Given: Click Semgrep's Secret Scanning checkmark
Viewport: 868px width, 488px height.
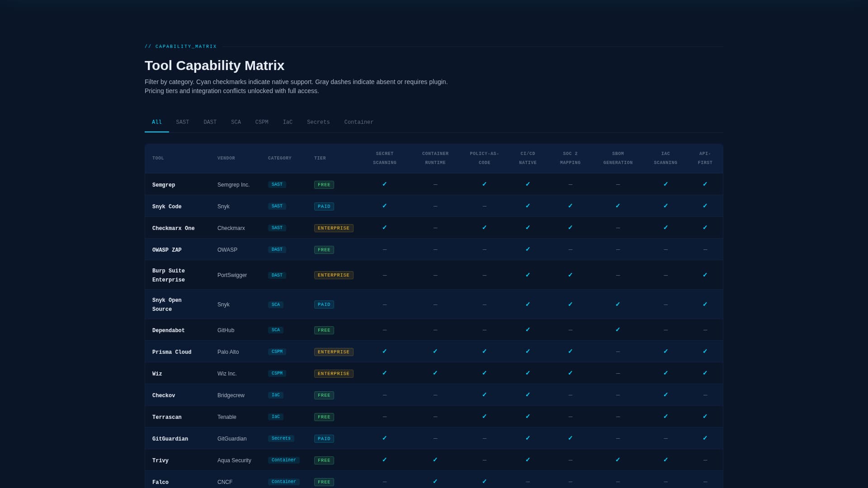Looking at the screenshot, I should pyautogui.click(x=385, y=184).
